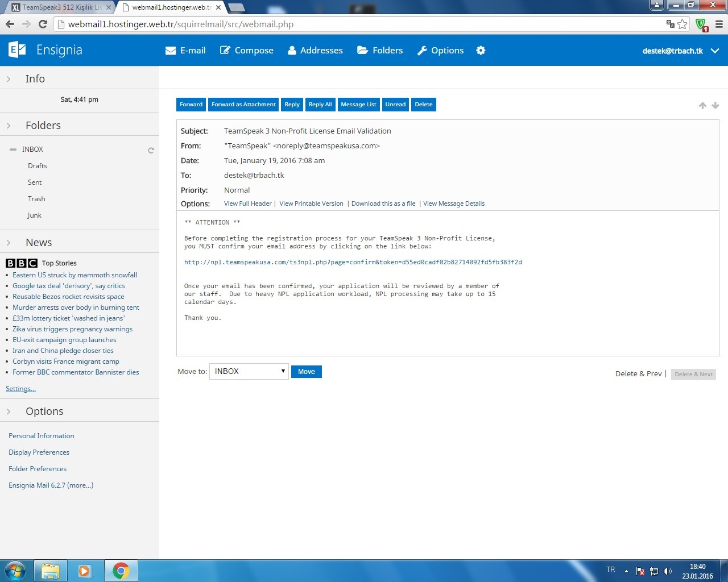Open Chrome from the Windows taskbar
Screen dimensions: 728x582
[121, 571]
